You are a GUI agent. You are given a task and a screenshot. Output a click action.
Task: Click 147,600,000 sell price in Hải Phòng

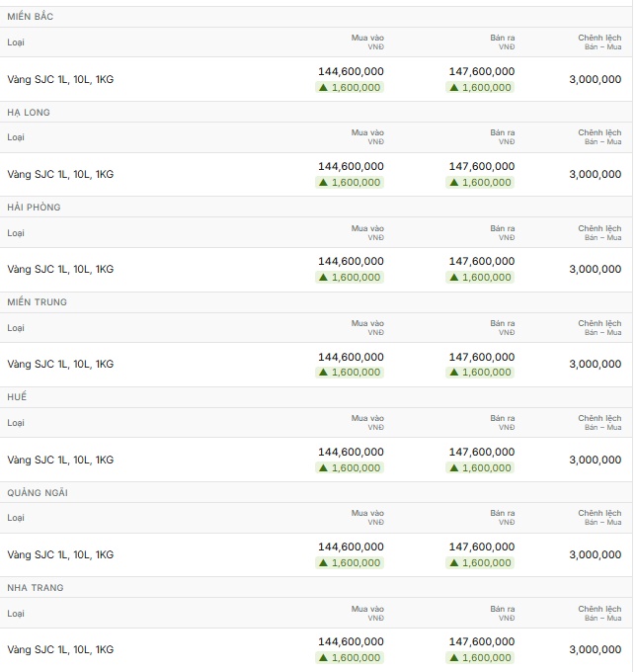(x=482, y=262)
